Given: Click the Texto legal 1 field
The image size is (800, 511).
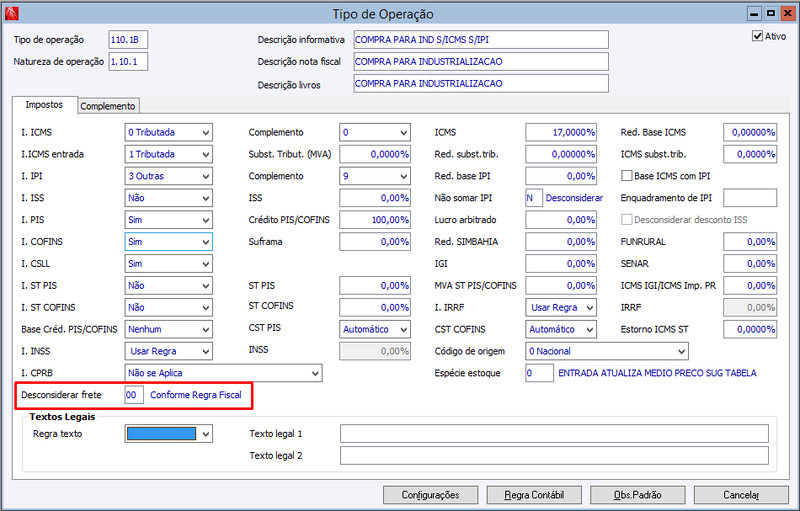Looking at the screenshot, I should pyautogui.click(x=554, y=434).
